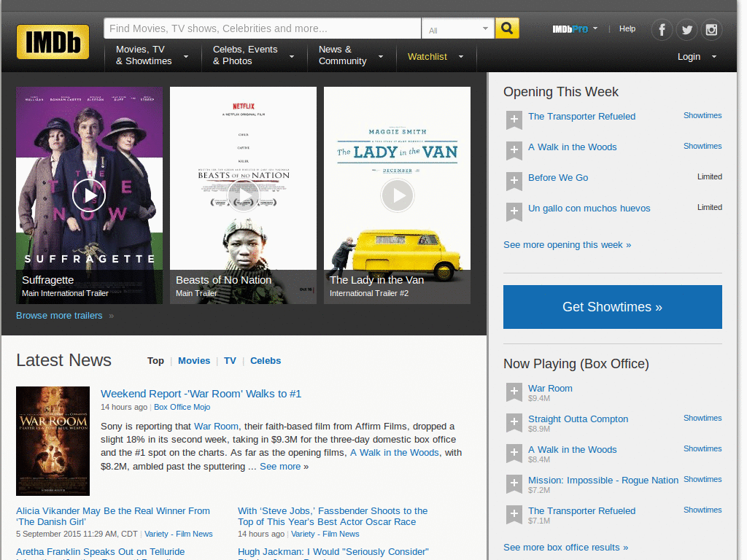Open Showtimes for A Walk in the Woods (Opening This Week)
Viewport: 747px width, 560px height.
pos(703,146)
